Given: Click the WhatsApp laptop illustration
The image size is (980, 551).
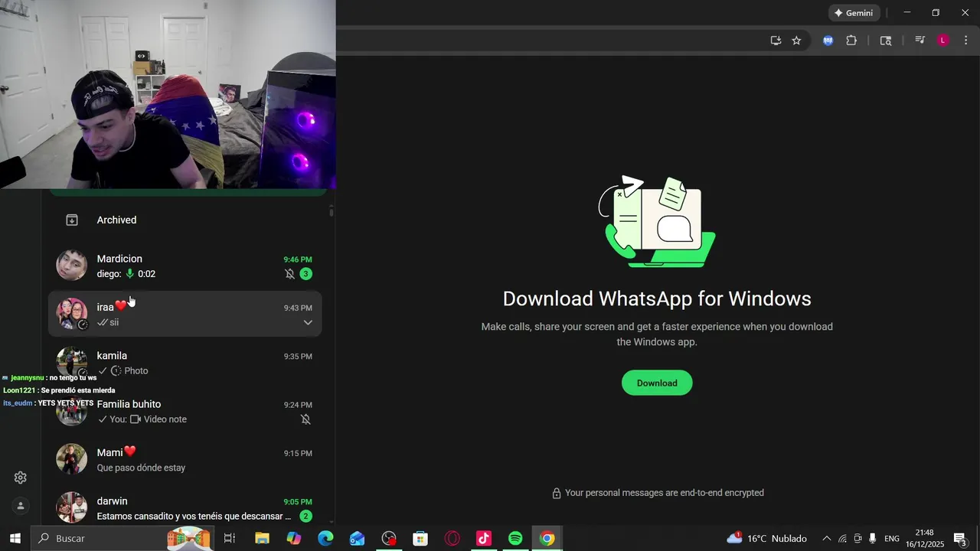Looking at the screenshot, I should pos(657,221).
